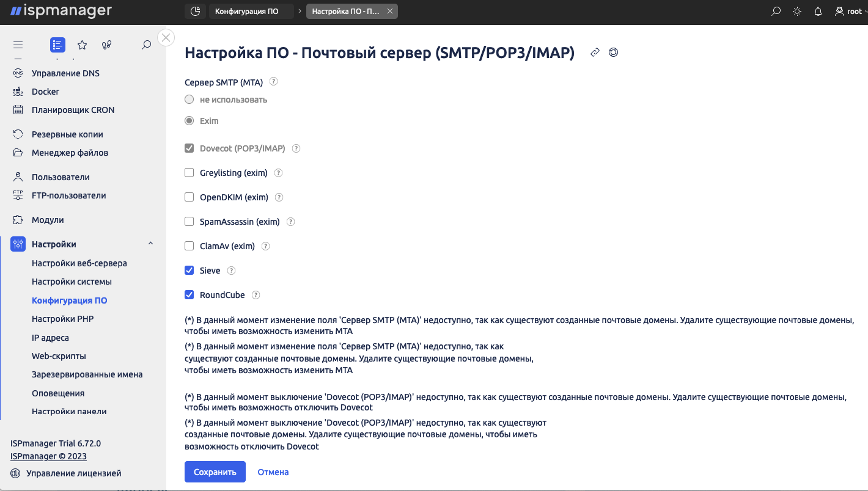This screenshot has height=491, width=868.
Task: Click the license management icon at bottom
Action: coord(15,473)
